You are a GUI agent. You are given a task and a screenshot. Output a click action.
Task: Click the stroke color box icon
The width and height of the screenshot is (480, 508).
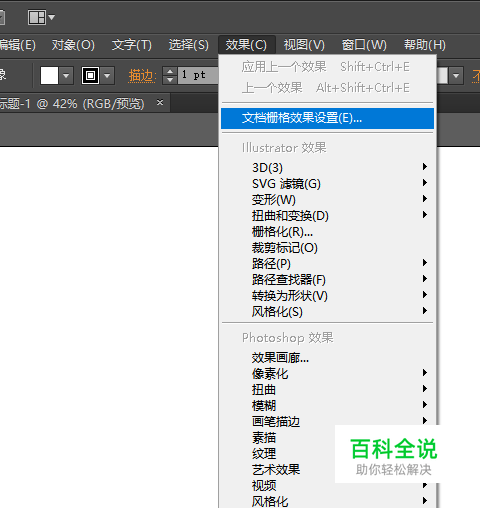90,75
